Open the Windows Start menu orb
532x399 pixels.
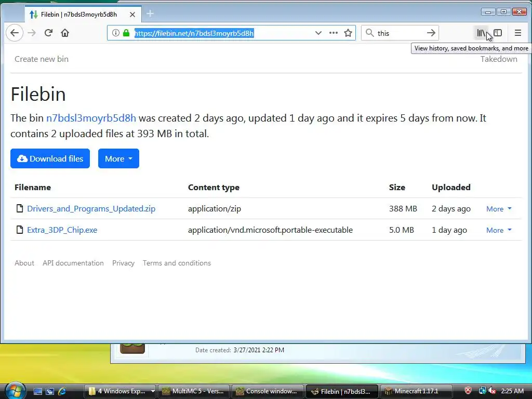tap(15, 390)
